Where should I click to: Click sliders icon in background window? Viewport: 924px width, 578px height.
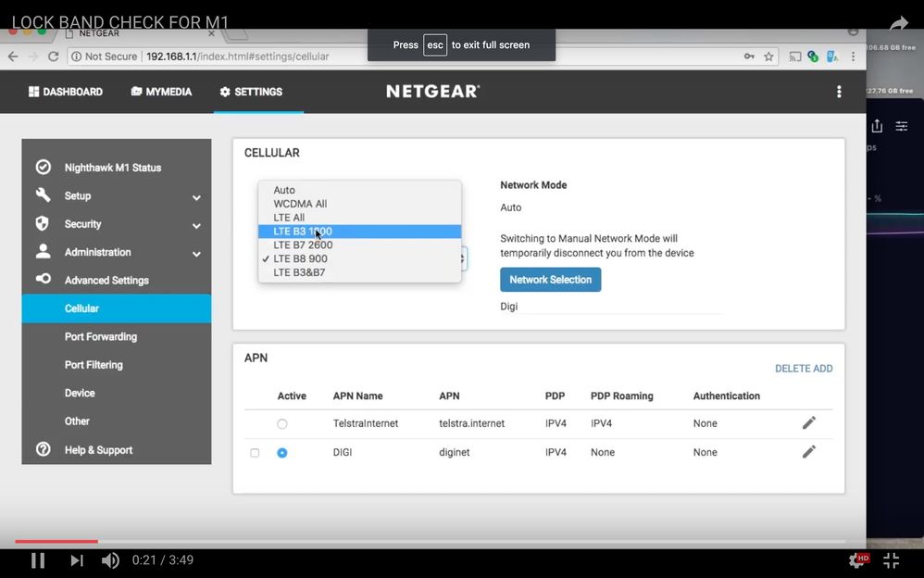pyautogui.click(x=902, y=126)
